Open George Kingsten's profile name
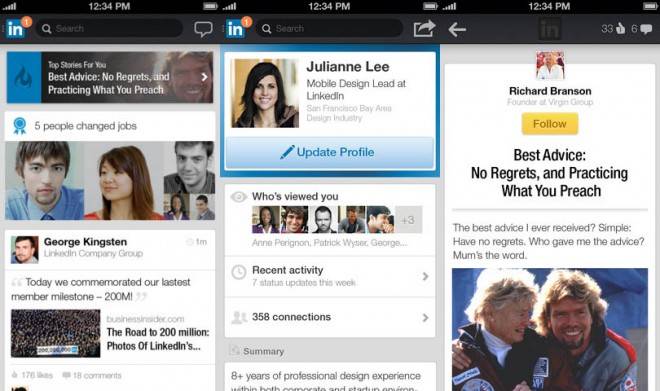 coord(85,242)
